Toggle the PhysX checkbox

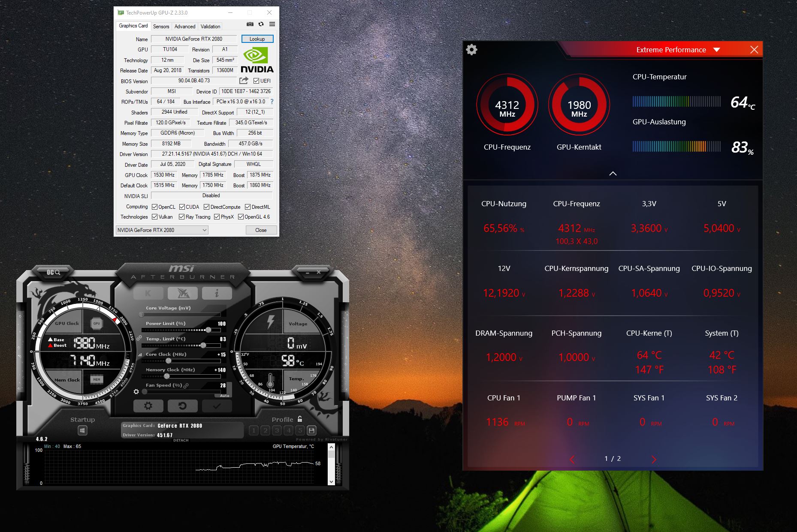(x=217, y=217)
